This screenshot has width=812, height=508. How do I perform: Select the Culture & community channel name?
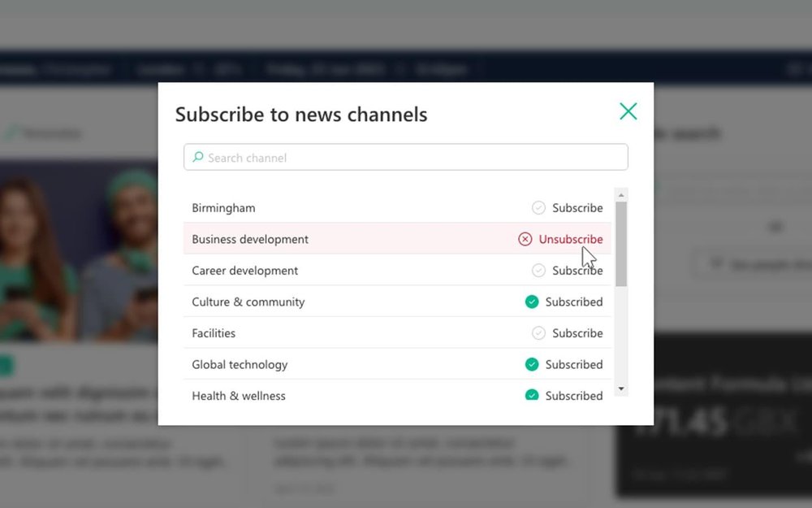[x=248, y=302]
